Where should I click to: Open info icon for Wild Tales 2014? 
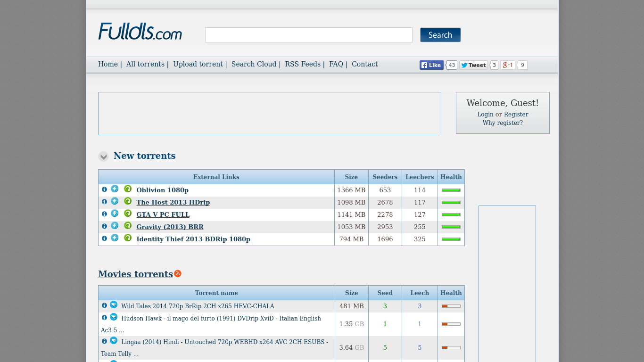pos(104,305)
